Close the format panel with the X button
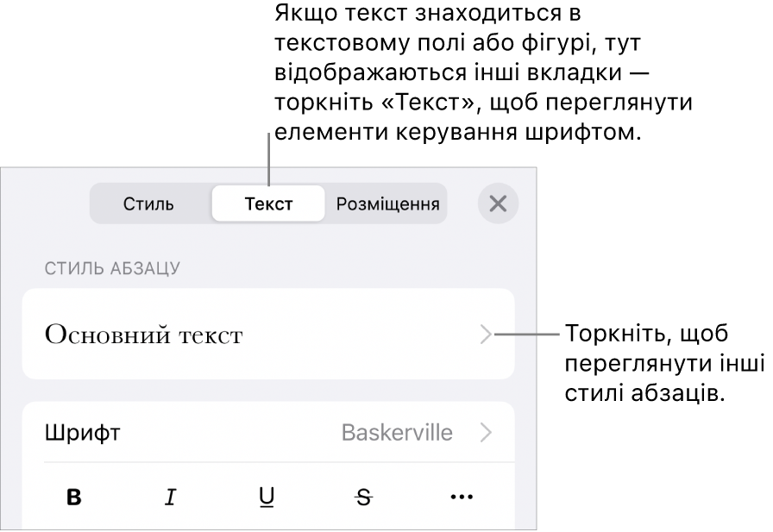The image size is (773, 532). click(498, 203)
